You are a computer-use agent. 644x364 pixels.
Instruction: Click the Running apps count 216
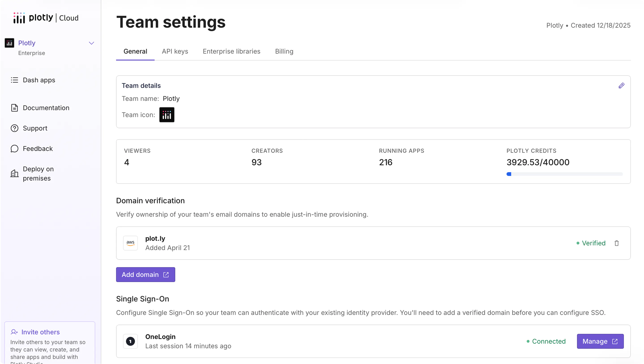(386, 162)
